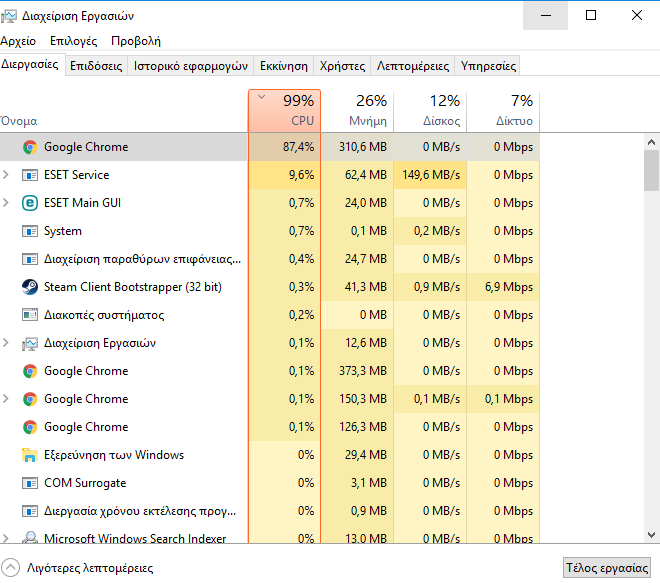This screenshot has width=660, height=583.
Task: Click the System process icon
Action: (30, 231)
